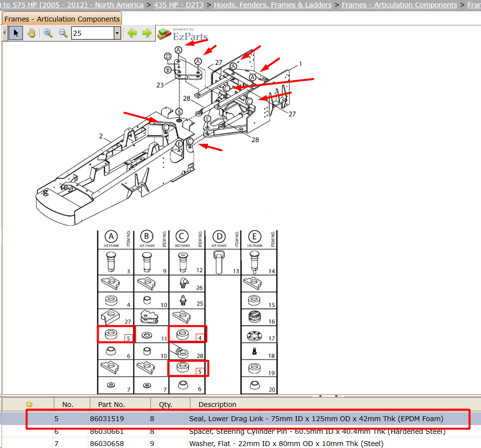This screenshot has width=481, height=448.
Task: Open 435 HP - D2T3 breadcrumb link
Action: click(179, 5)
